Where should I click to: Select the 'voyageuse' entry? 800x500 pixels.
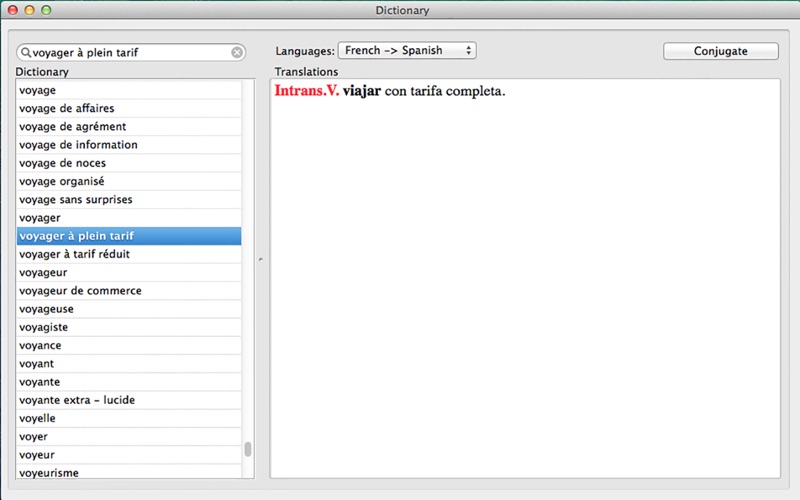[129, 309]
